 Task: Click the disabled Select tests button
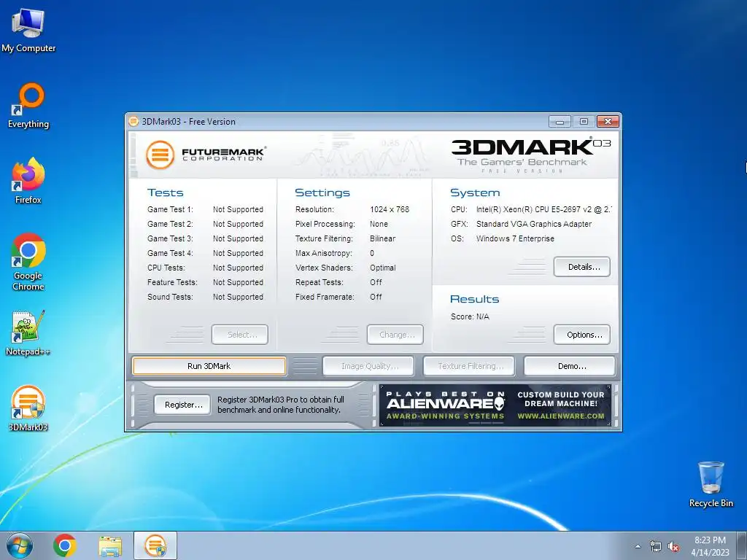point(240,335)
